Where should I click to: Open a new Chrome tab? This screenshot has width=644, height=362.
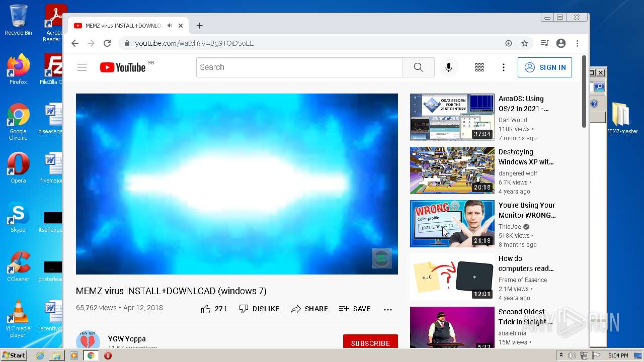click(x=200, y=26)
